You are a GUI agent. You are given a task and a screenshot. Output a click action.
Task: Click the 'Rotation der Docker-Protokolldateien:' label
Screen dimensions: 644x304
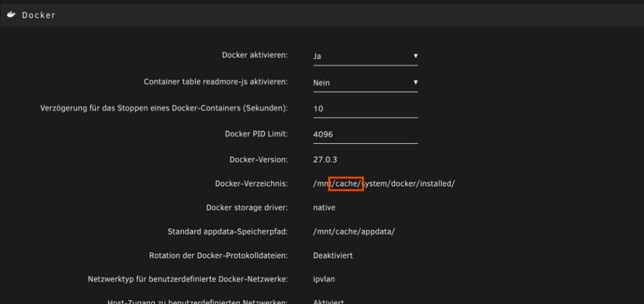(218, 256)
